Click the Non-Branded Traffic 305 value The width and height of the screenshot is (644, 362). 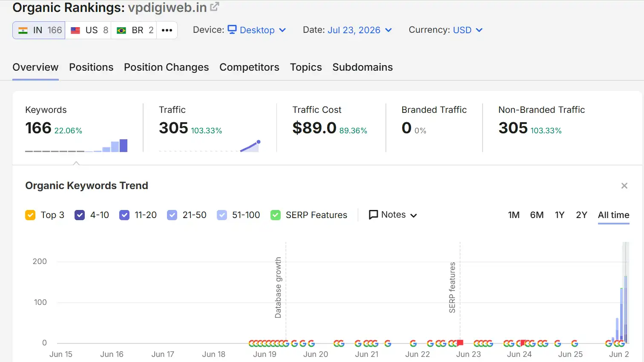click(x=513, y=128)
